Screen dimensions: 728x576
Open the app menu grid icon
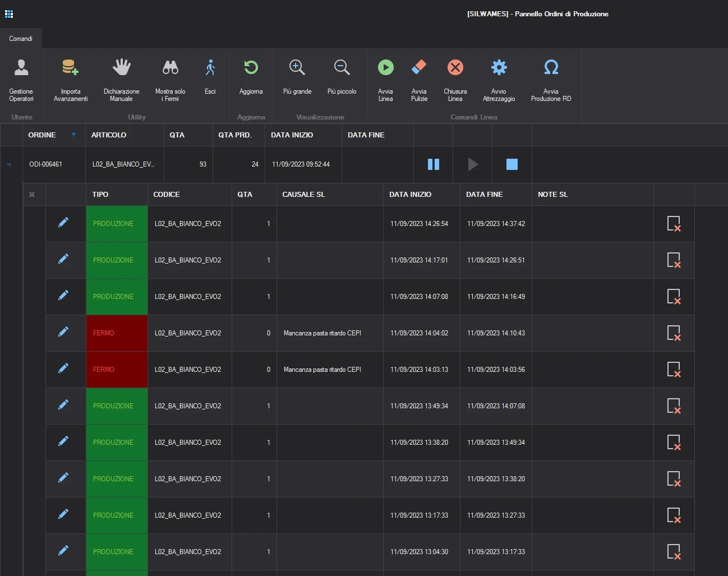[x=9, y=14]
